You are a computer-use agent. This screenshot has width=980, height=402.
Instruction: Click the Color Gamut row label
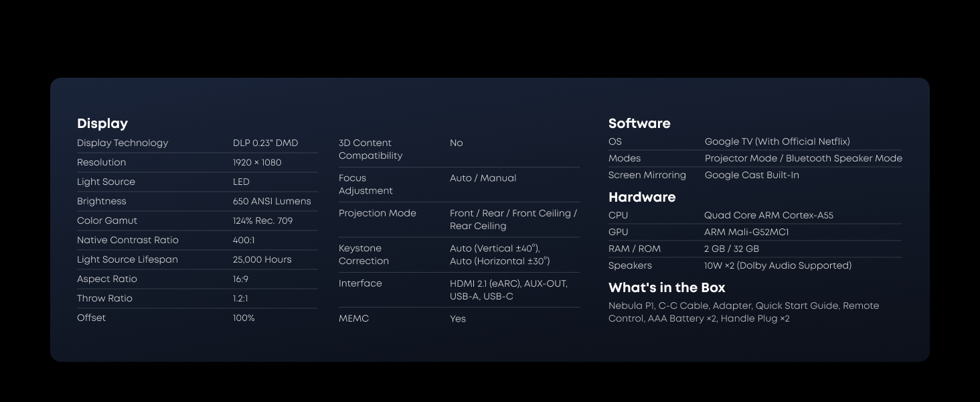(x=107, y=220)
